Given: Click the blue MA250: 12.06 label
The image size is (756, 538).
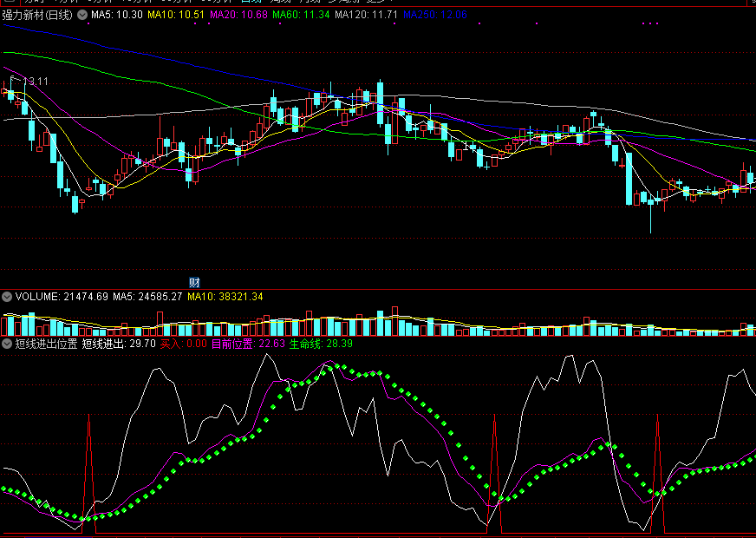Looking at the screenshot, I should (x=435, y=15).
